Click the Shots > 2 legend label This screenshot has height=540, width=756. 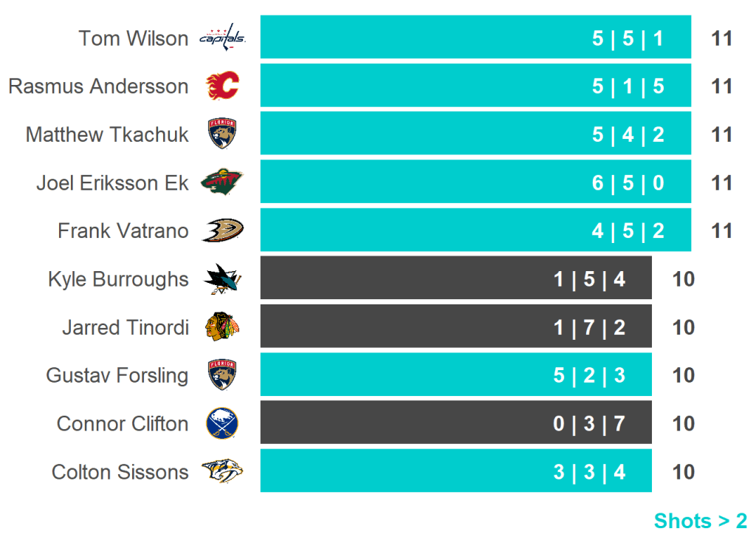[x=700, y=521]
